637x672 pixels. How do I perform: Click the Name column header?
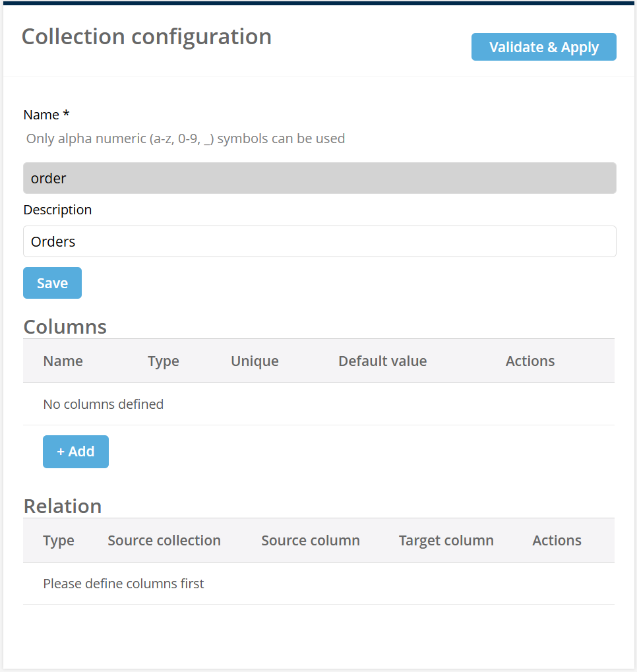click(x=63, y=361)
